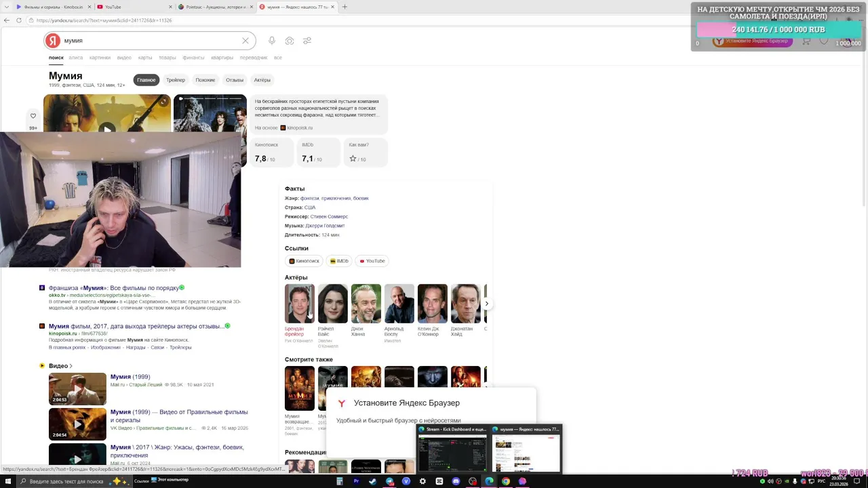Switch to the Kinobox.in tab
This screenshot has height=488, width=868.
tap(53, 7)
